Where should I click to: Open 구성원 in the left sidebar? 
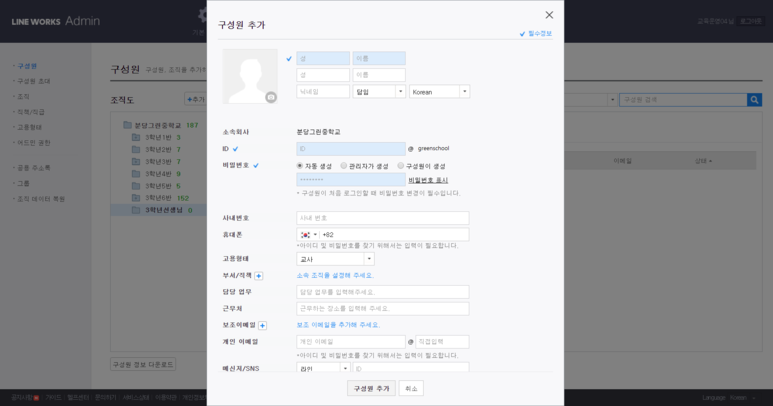[27, 66]
